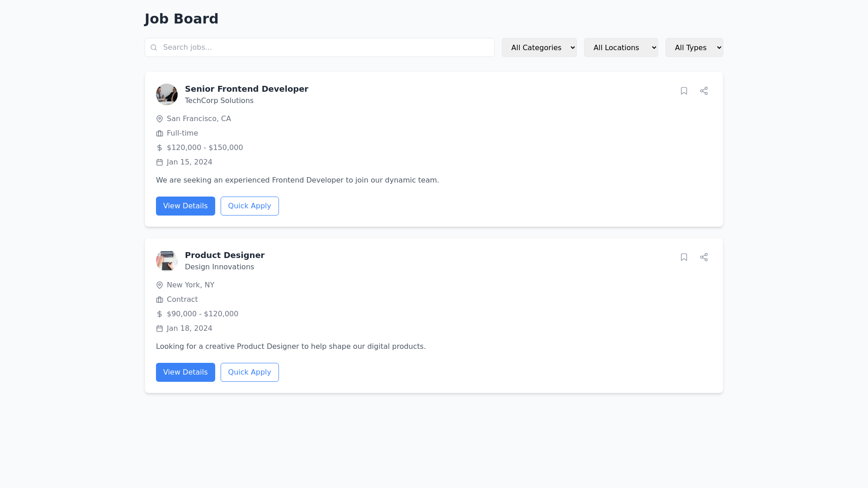Click the calendar icon beside Jan 15, 2024

[x=159, y=162]
